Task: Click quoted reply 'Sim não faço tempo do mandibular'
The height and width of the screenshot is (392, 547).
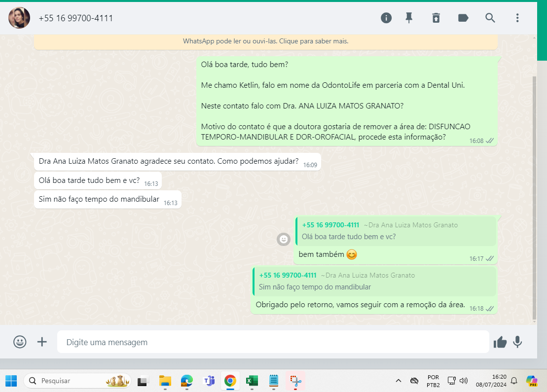Action: point(374,281)
